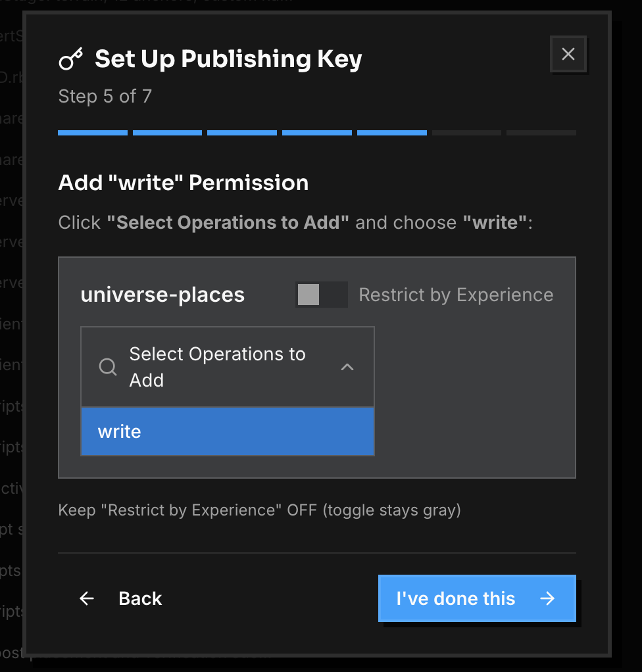Go to previous step with Back
Viewport: 642px width, 672px height.
point(120,598)
